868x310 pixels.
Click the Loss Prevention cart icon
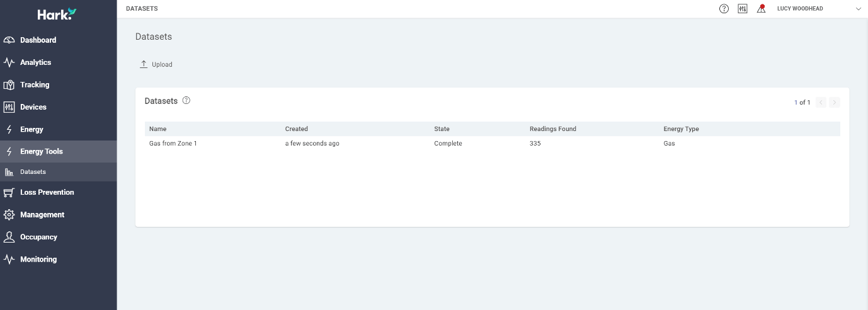click(9, 192)
